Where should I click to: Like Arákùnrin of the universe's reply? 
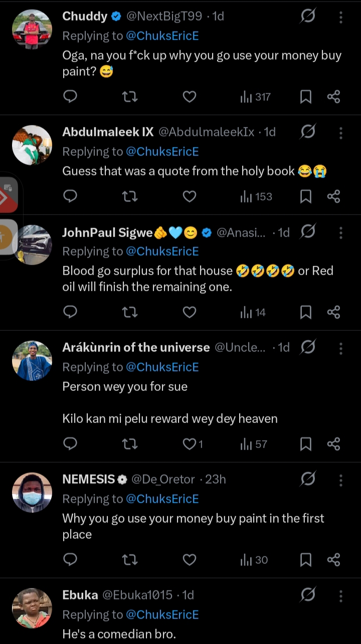(190, 444)
